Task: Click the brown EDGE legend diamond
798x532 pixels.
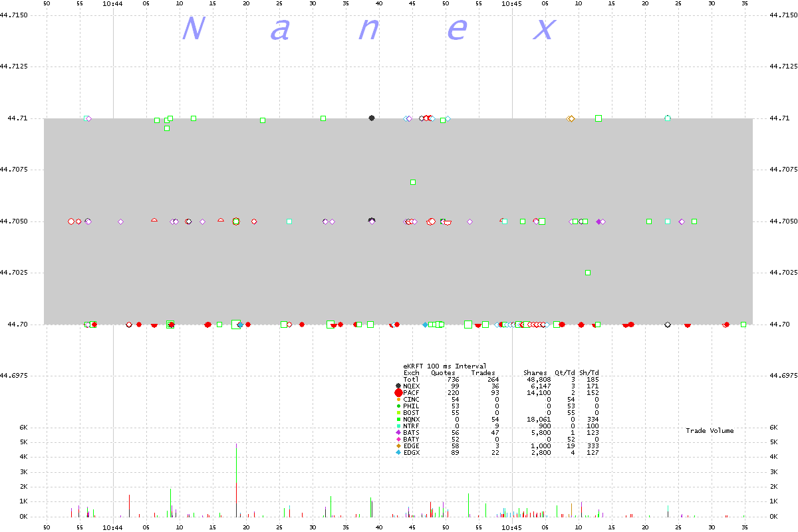Action: 398,446
